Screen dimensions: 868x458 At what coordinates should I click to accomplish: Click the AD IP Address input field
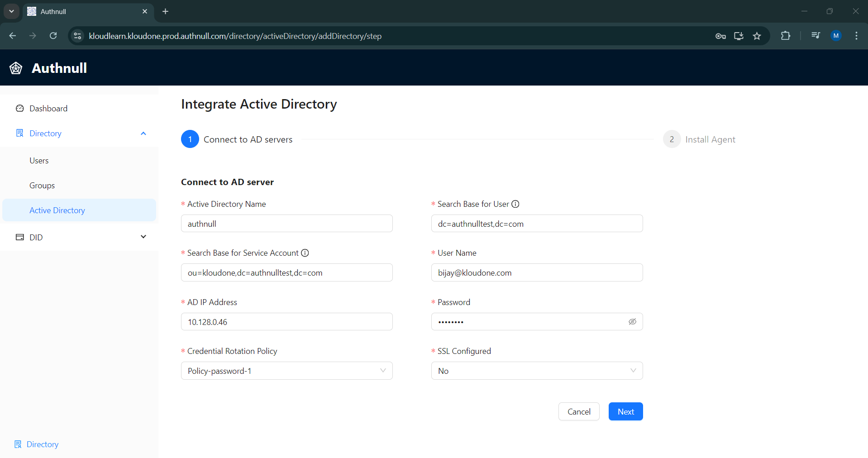click(x=286, y=321)
